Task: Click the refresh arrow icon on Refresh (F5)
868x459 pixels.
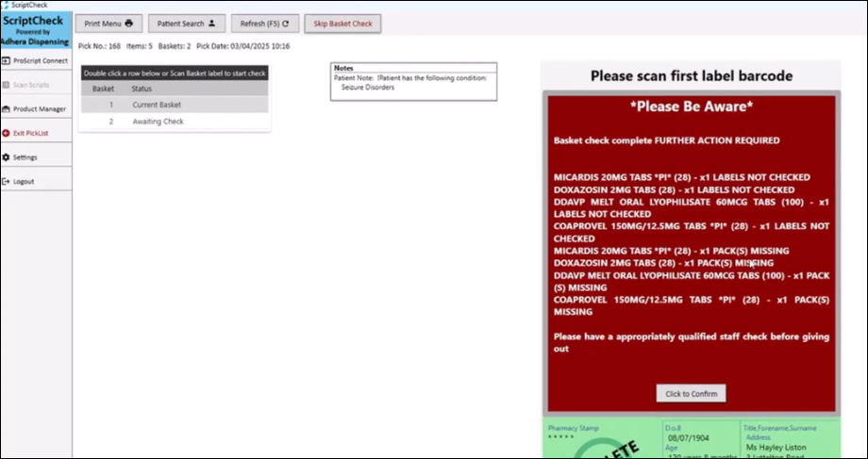Action: pyautogui.click(x=286, y=24)
